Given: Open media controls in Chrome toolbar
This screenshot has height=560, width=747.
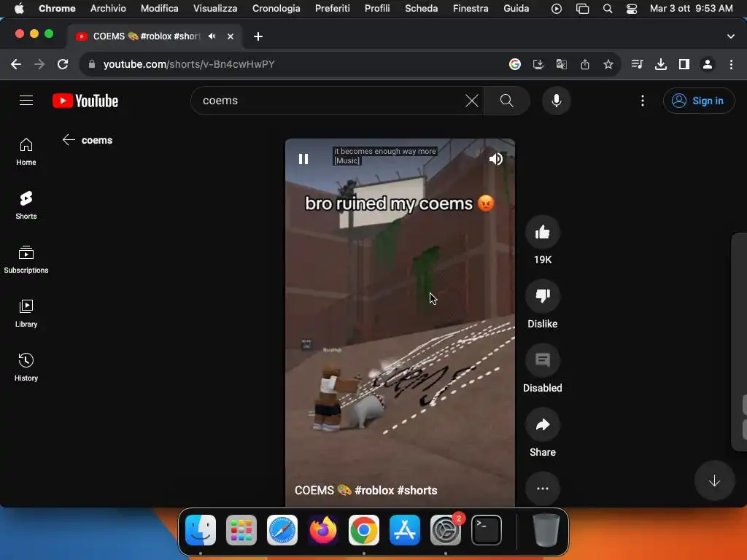Looking at the screenshot, I should (x=637, y=64).
